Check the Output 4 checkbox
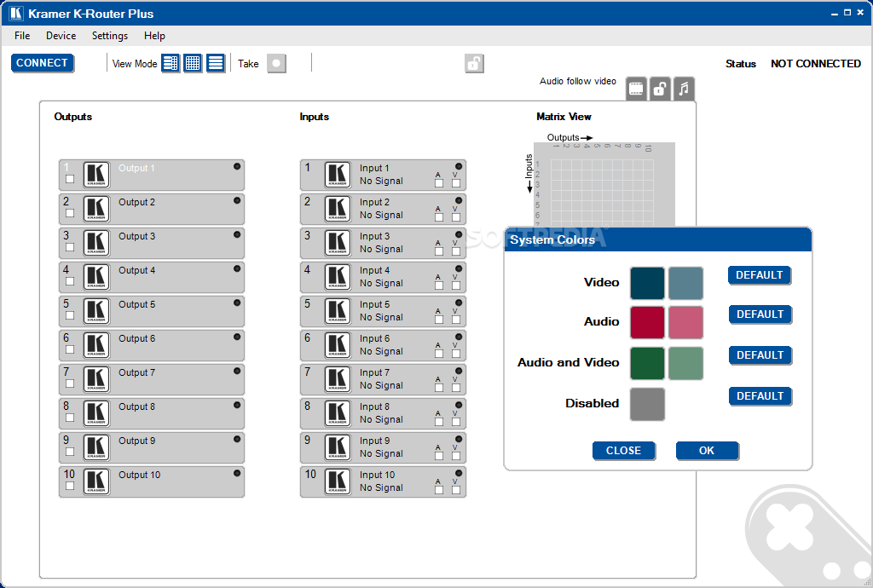This screenshot has height=588, width=873. click(70, 281)
